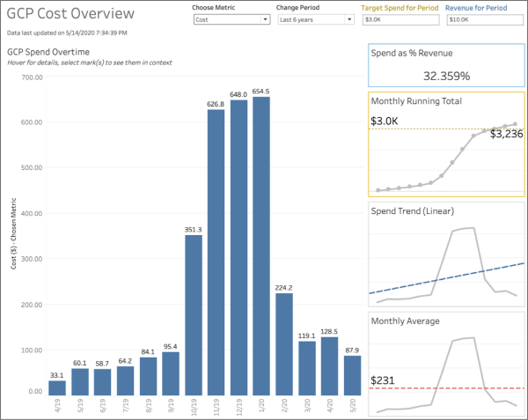Click the 2/20 bar labeled 224.2
The width and height of the screenshot is (528, 420).
tap(284, 344)
